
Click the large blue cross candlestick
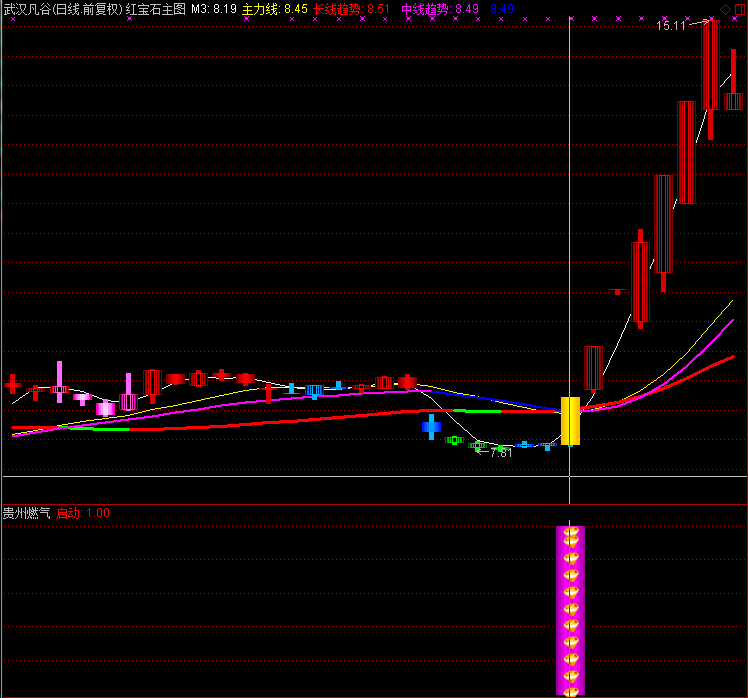coord(431,427)
